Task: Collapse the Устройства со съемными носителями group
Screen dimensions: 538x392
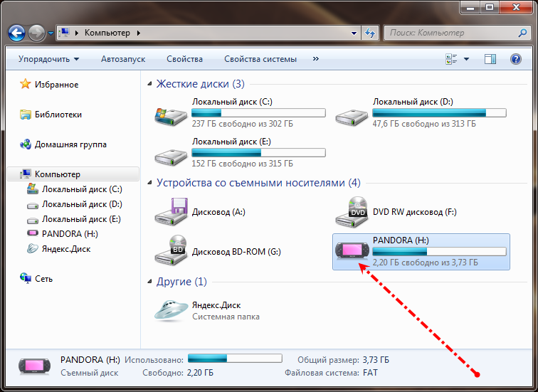Action: pos(149,183)
